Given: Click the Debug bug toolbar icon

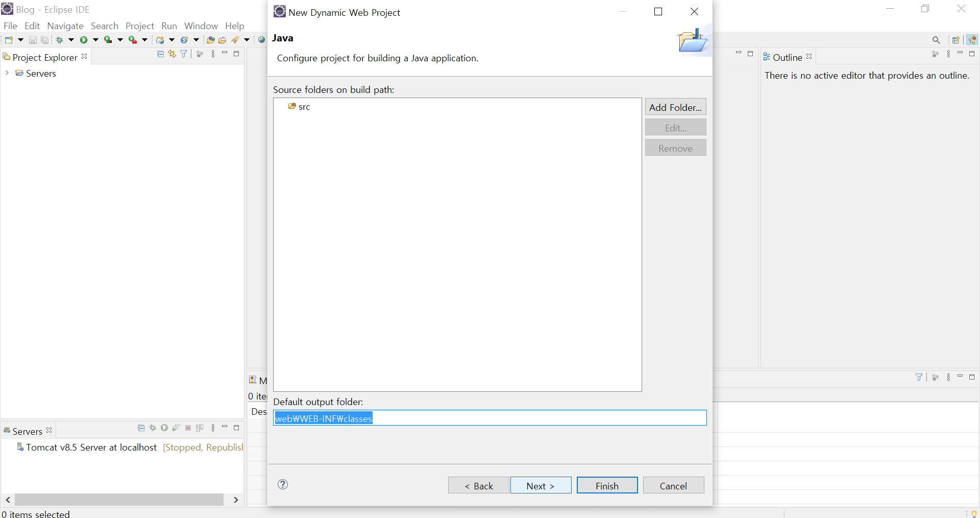Looking at the screenshot, I should [x=59, y=40].
